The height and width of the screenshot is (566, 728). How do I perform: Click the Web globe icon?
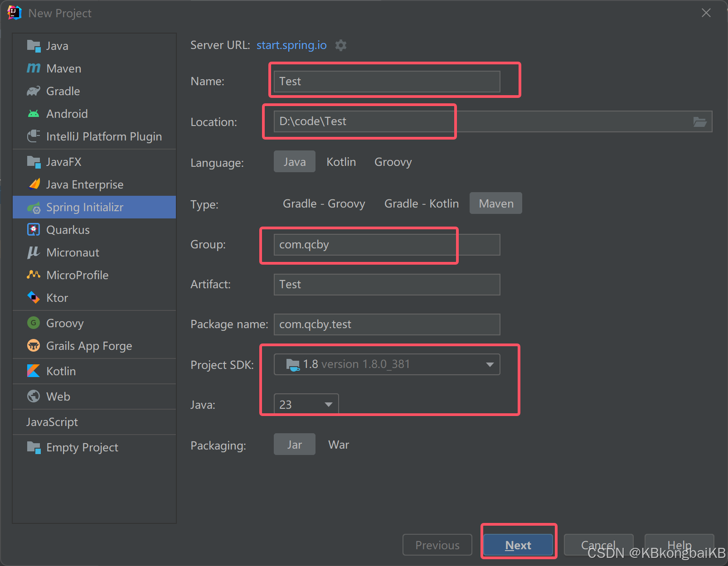34,397
